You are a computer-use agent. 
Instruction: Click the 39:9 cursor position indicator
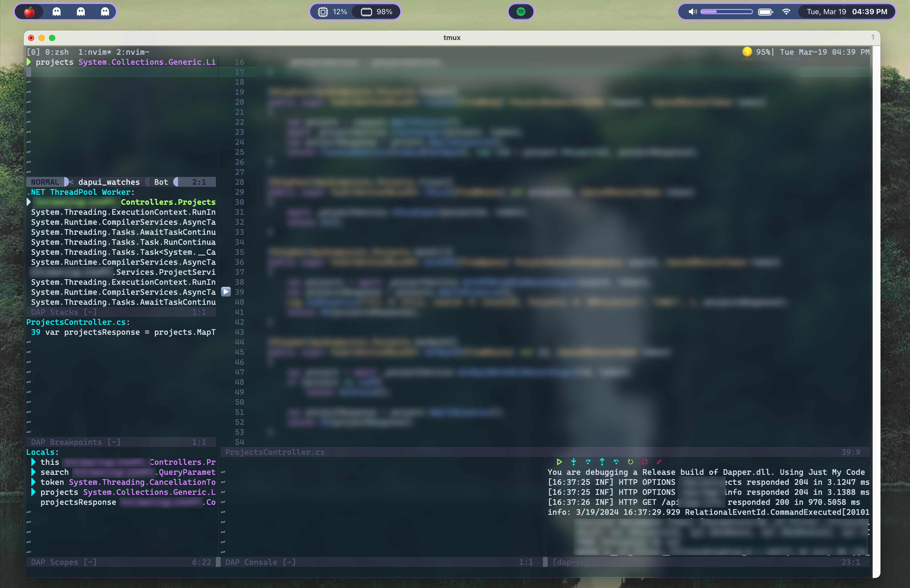click(x=851, y=452)
